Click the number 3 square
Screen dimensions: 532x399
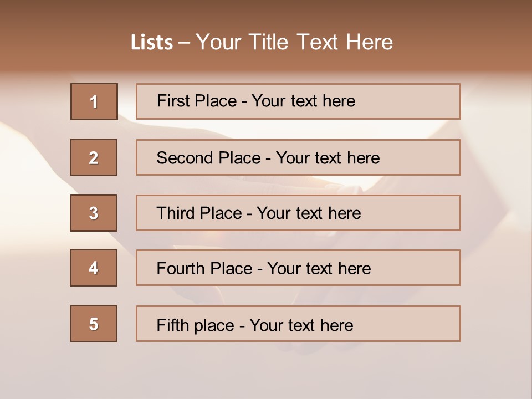pos(94,213)
